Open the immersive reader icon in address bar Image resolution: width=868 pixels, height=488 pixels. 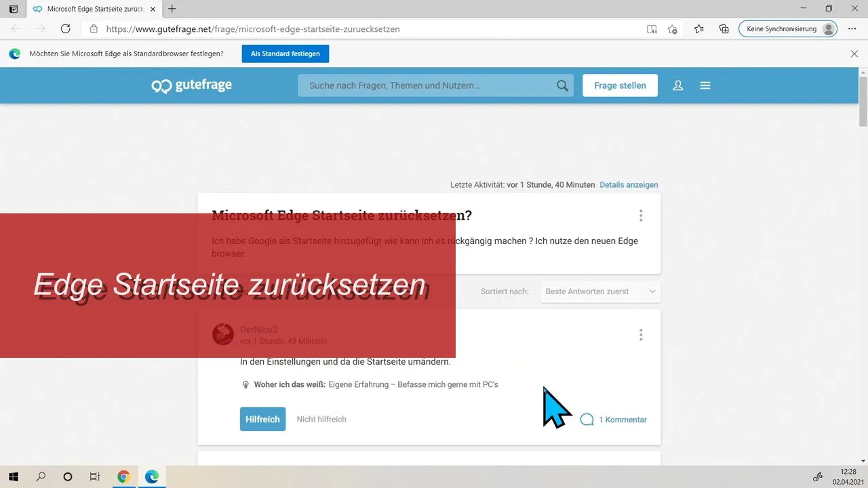[652, 29]
